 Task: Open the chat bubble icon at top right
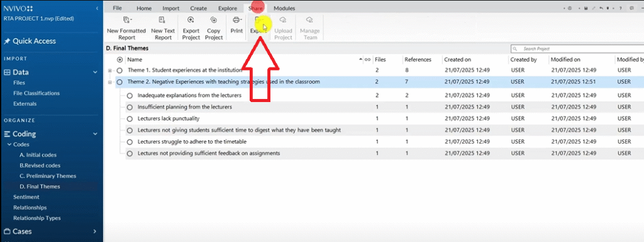[x=631, y=8]
